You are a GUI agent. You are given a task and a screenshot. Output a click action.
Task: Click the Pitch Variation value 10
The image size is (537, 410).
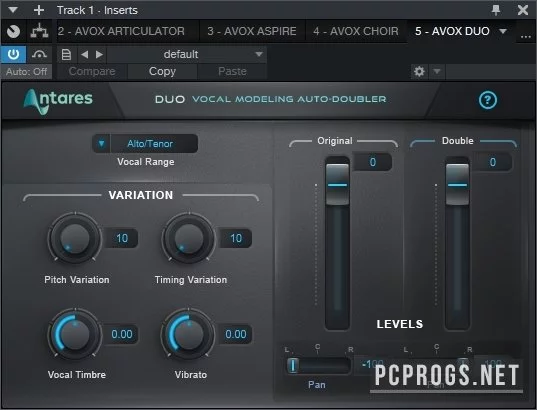[122, 238]
